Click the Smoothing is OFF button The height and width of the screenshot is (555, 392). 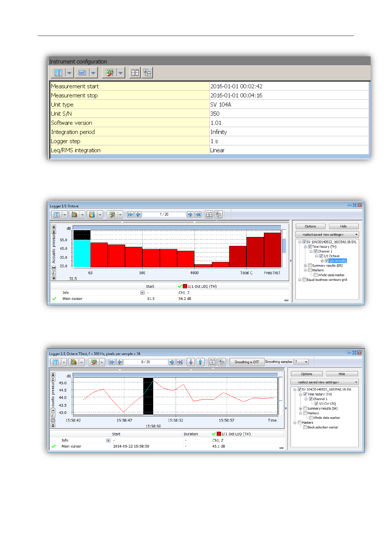tap(247, 362)
